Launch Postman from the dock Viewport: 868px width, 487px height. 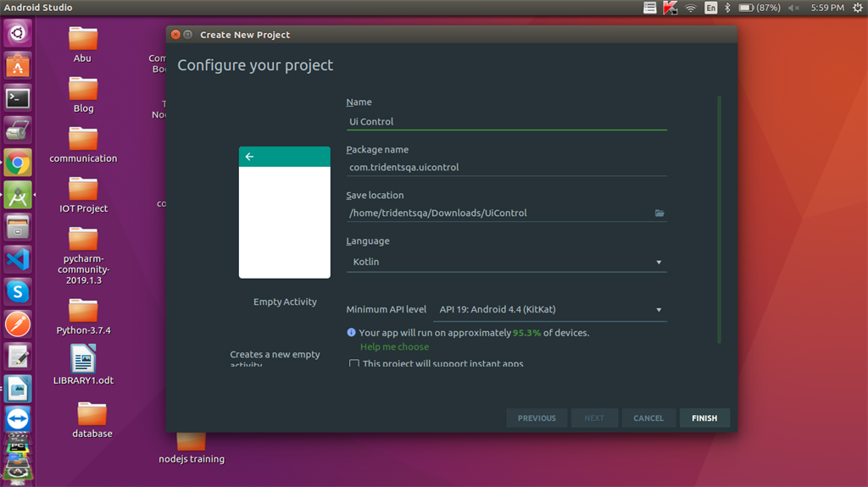[18, 324]
